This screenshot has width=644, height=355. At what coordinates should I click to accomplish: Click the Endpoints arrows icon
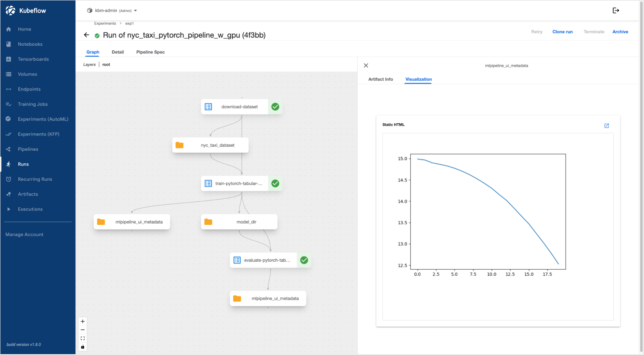[x=8, y=89]
